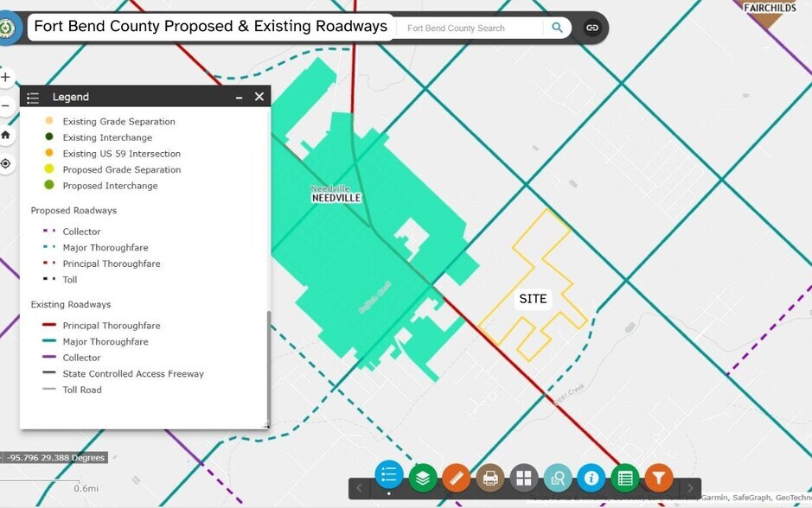The height and width of the screenshot is (508, 812).
Task: Open the Attribute Table widget
Action: 625,478
